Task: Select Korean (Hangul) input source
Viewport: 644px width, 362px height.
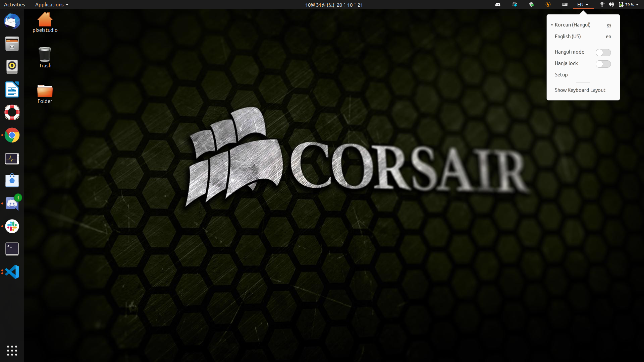Action: tap(583, 25)
